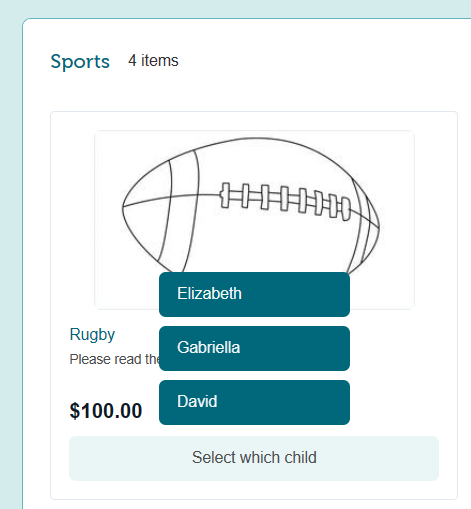Open the Rugby item link
Viewport: 471px width, 509px height.
[92, 335]
